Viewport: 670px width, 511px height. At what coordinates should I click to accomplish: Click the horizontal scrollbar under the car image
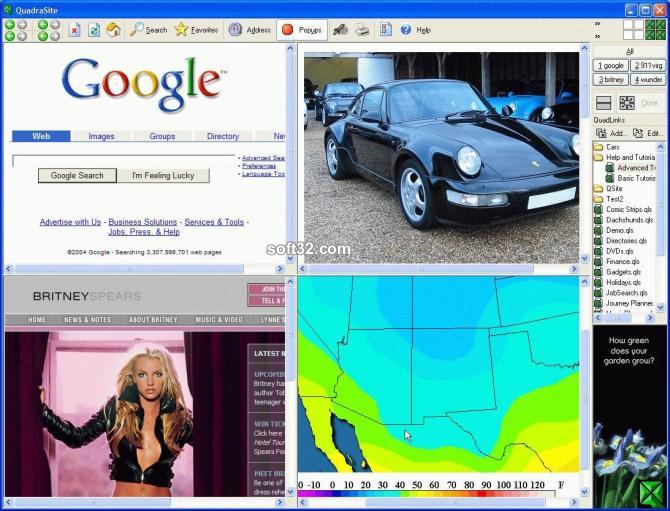coord(439,269)
